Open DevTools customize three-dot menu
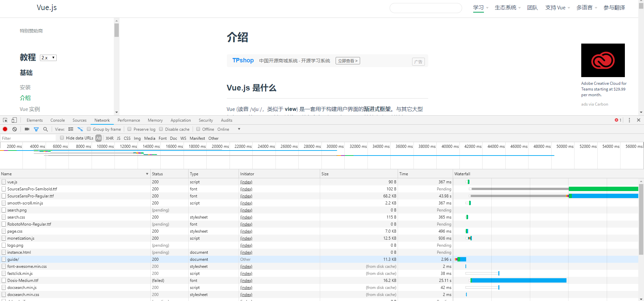 pyautogui.click(x=629, y=120)
